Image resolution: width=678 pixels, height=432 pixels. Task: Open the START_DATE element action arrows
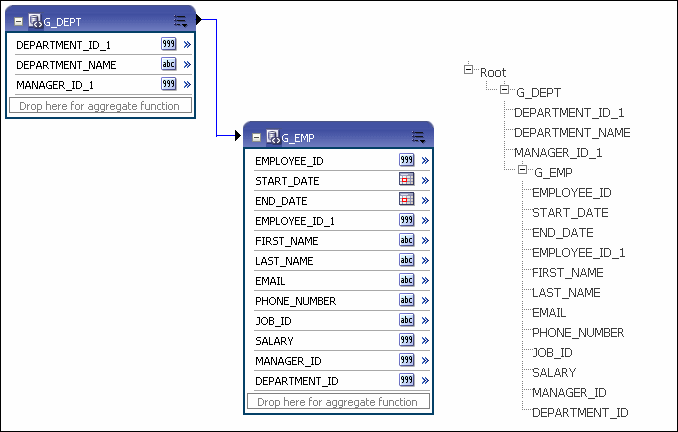[x=425, y=180]
